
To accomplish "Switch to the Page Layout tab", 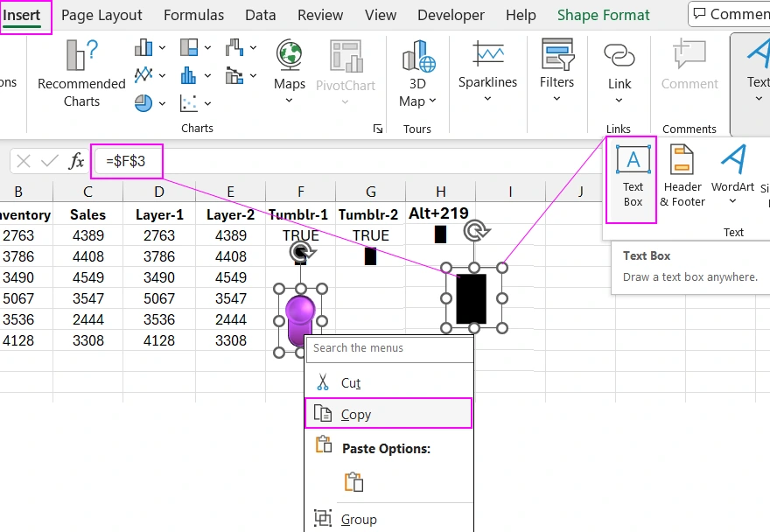I will 101,15.
